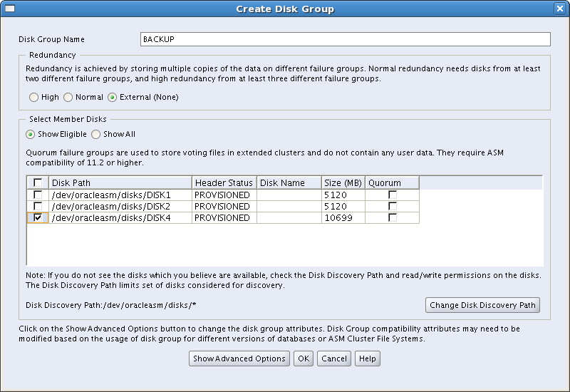Click PROVISIONED status of DISK2 row
570x392 pixels.
tap(224, 206)
